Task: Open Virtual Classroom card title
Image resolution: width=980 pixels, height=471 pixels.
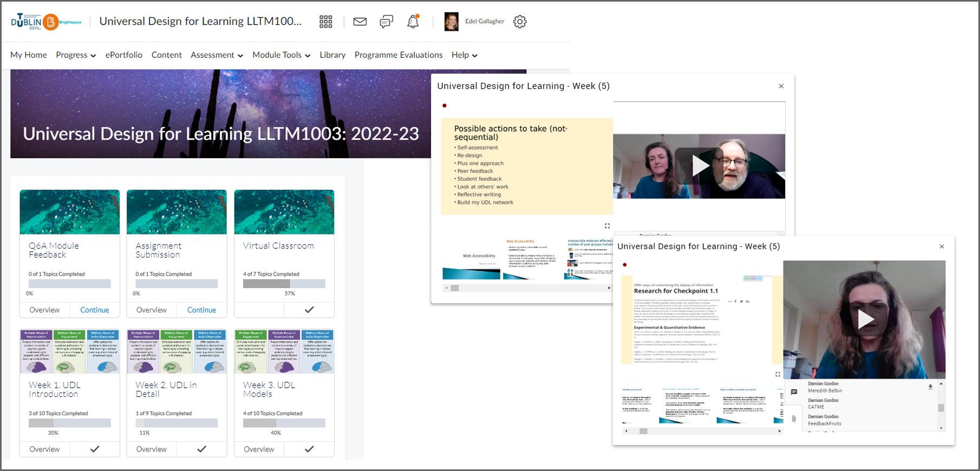Action: pyautogui.click(x=278, y=246)
